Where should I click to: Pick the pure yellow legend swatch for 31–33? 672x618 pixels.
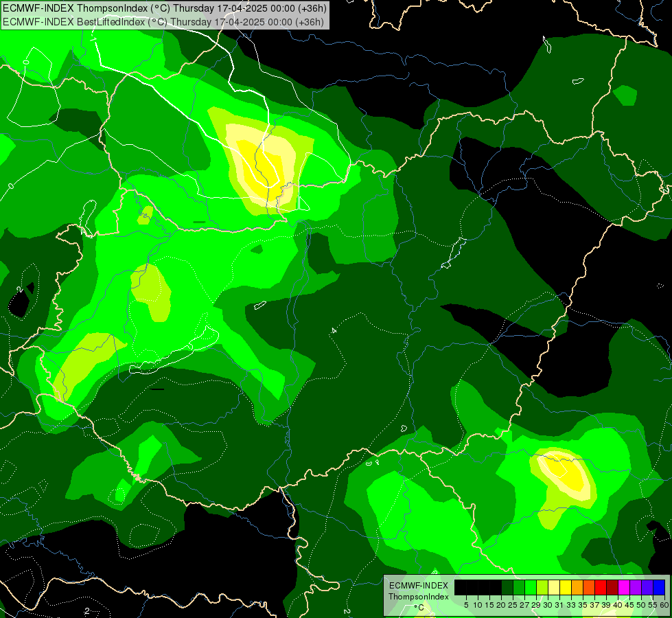(566, 587)
